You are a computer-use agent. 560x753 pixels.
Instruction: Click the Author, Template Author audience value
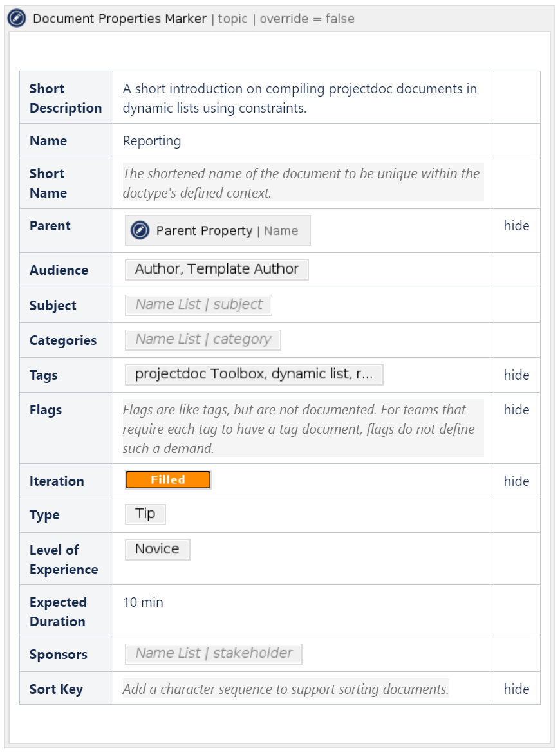click(x=216, y=269)
